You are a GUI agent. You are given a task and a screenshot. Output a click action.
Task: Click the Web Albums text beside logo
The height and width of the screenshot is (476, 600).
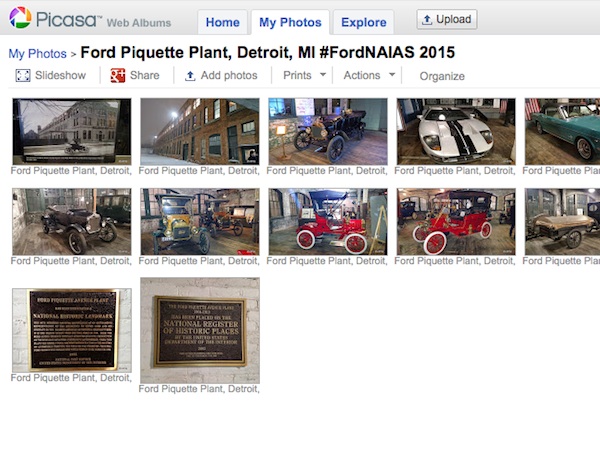[x=139, y=23]
